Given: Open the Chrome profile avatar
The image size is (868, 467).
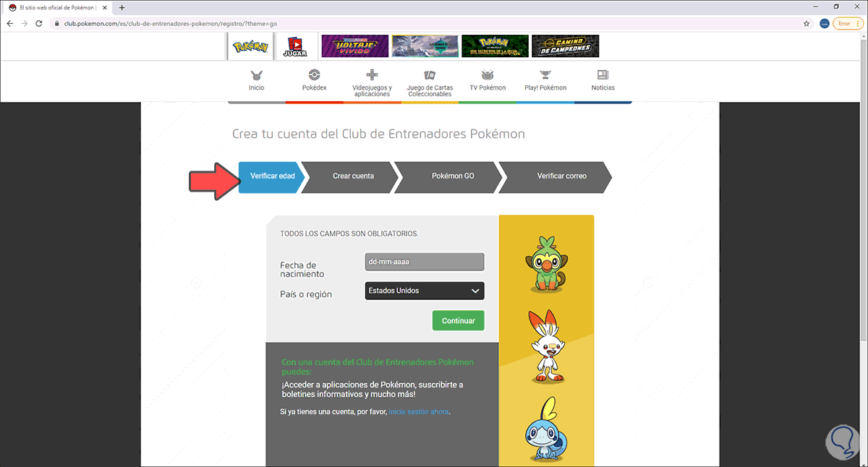Looking at the screenshot, I should tap(824, 23).
